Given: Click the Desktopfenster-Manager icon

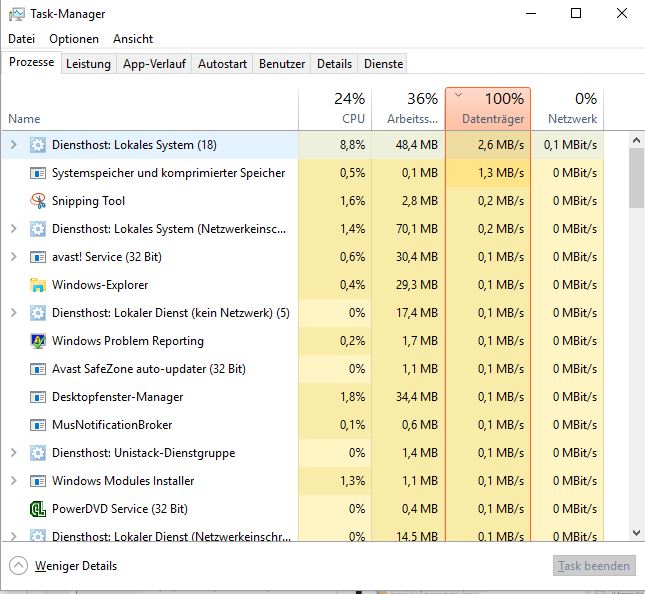Looking at the screenshot, I should pyautogui.click(x=38, y=397).
